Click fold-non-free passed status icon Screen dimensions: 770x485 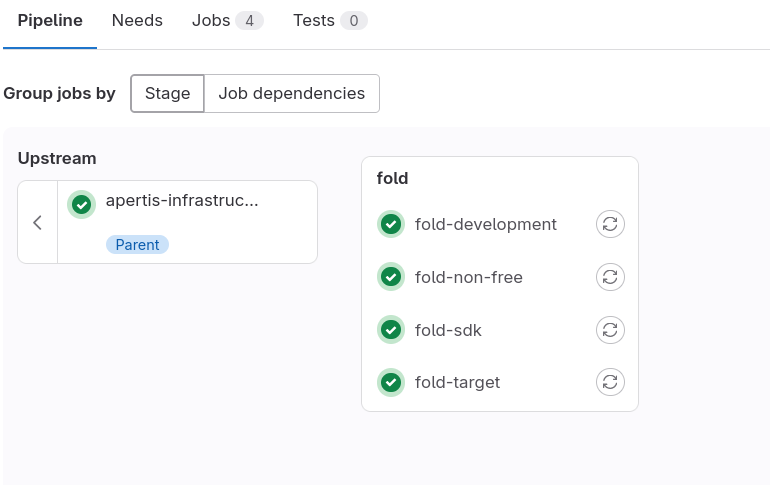pyautogui.click(x=391, y=277)
